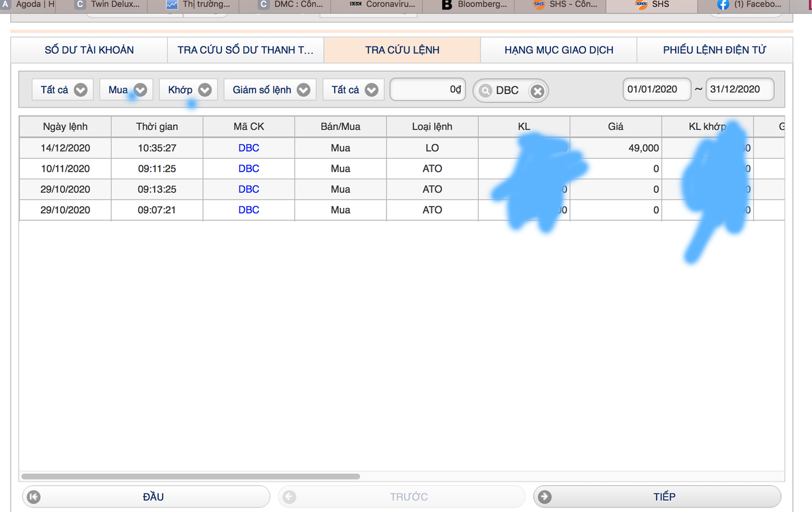
Task: Click the LO order type cell
Action: pyautogui.click(x=432, y=148)
